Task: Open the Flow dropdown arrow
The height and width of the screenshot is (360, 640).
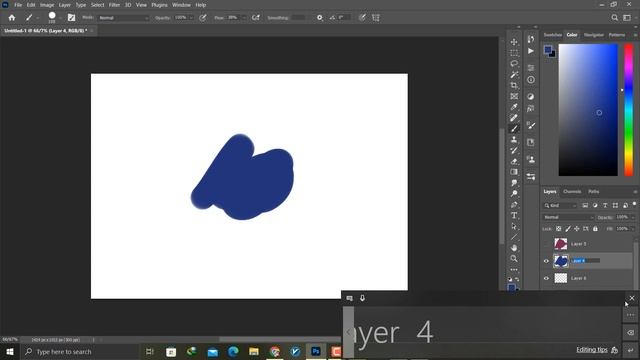Action: pyautogui.click(x=244, y=18)
